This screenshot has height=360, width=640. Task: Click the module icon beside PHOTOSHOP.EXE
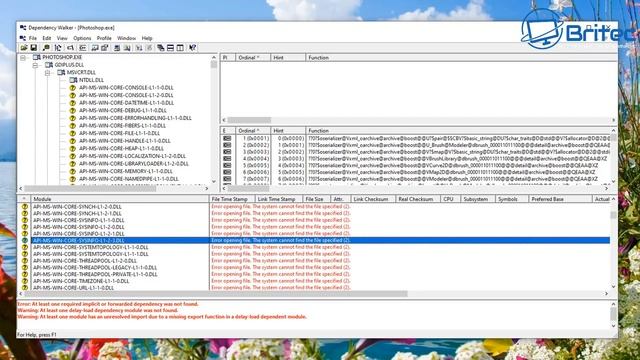click(37, 57)
